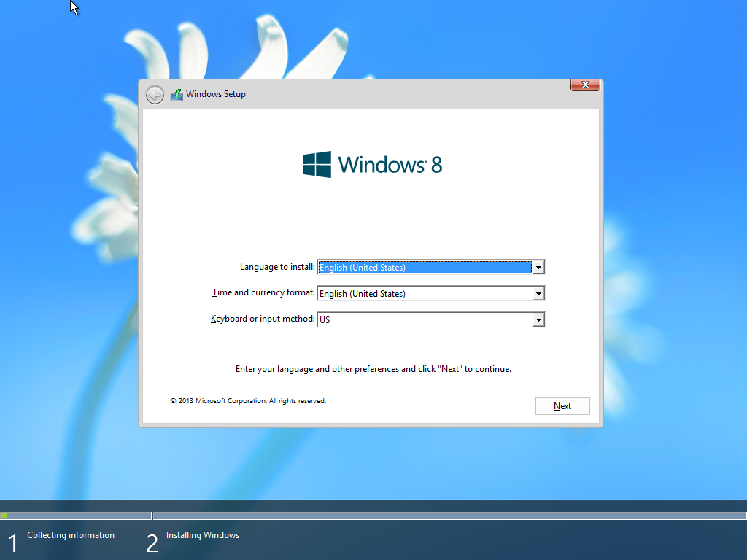Expand the Time and currency format dropdown arrow
Image resolution: width=747 pixels, height=560 pixels.
(538, 293)
